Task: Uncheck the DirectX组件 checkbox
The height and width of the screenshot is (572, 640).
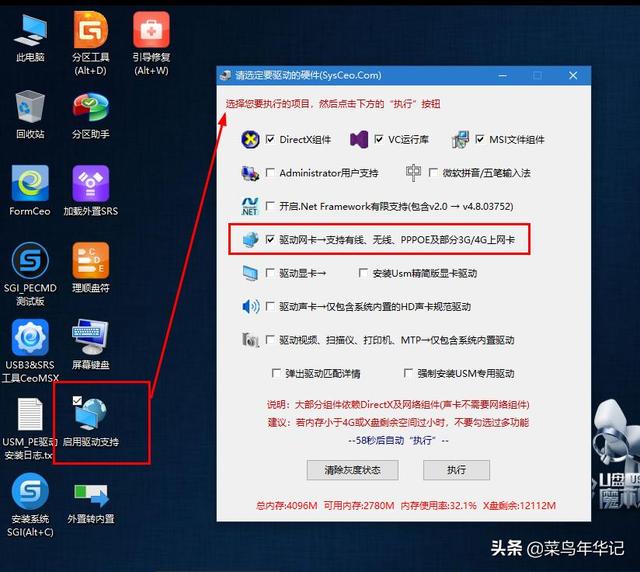Action: 270,139
